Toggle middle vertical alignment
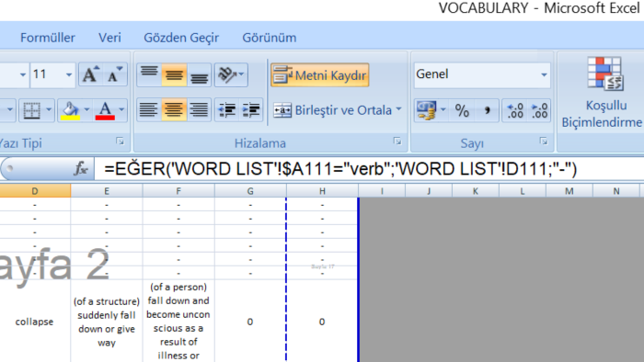 point(174,74)
